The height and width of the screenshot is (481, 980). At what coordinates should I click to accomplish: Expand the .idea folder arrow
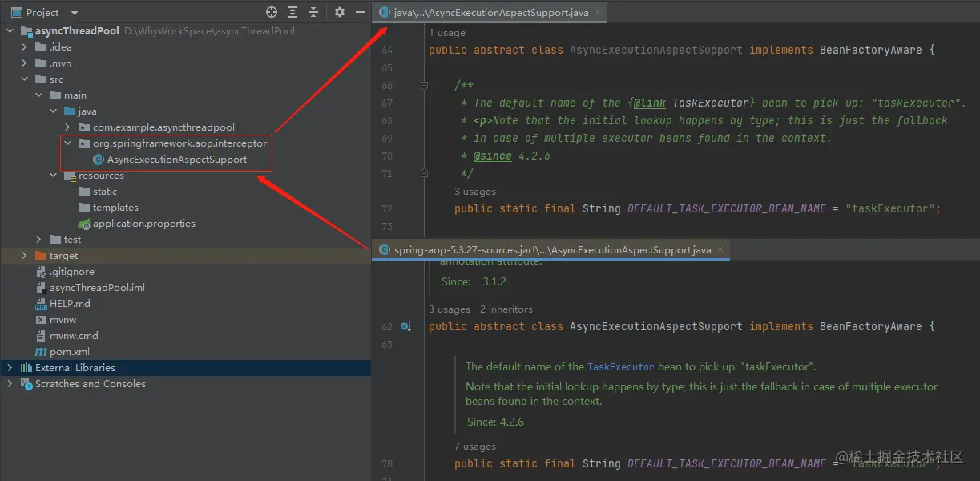coord(25,47)
